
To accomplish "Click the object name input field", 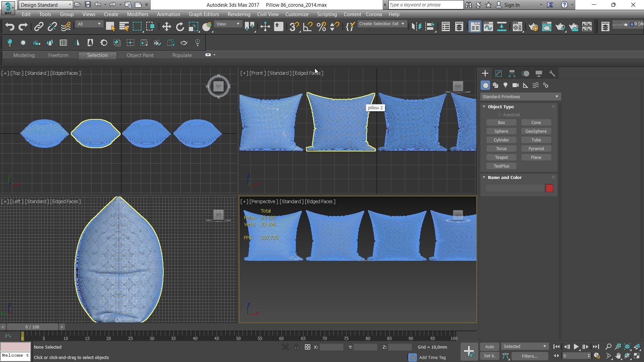I will click(515, 188).
